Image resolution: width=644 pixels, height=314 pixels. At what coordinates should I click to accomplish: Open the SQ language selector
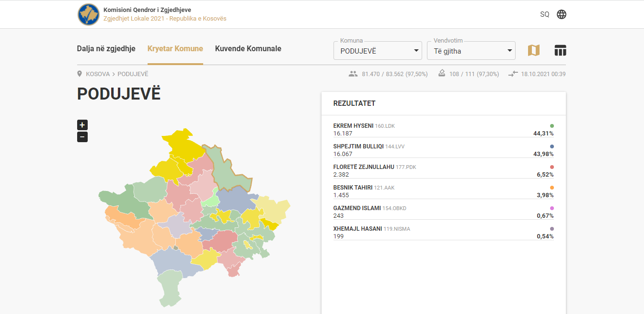coord(545,14)
